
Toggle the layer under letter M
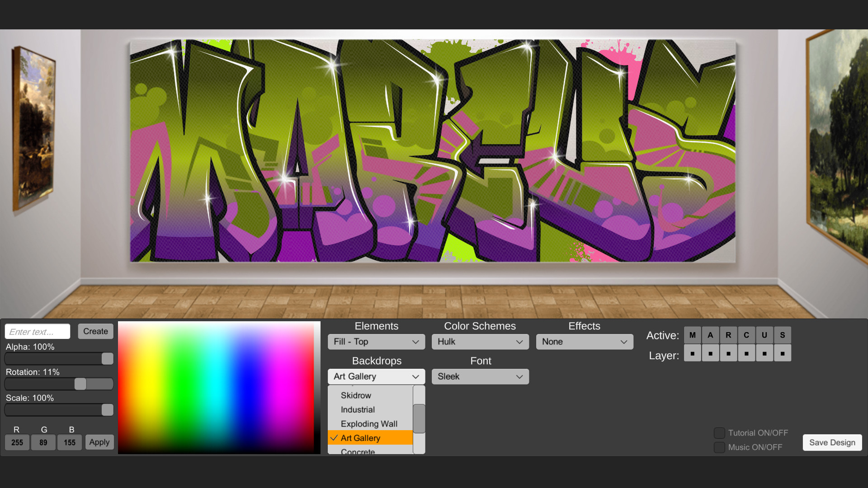coord(692,353)
